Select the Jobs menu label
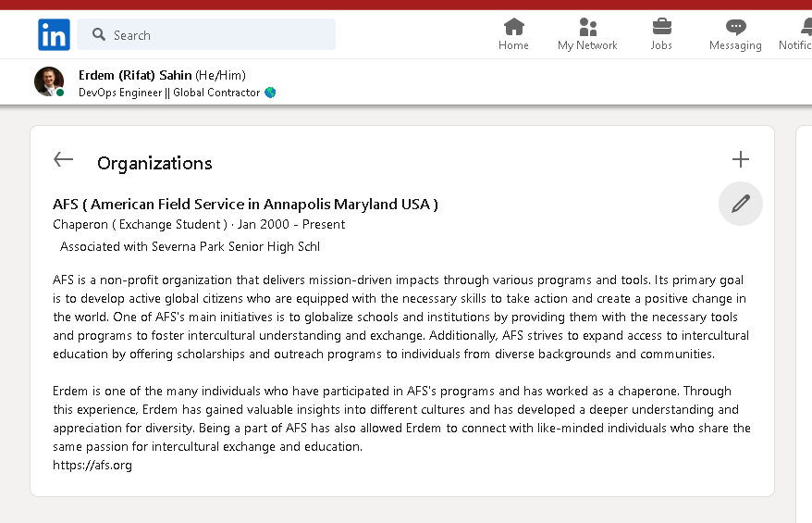This screenshot has width=812, height=523. pyautogui.click(x=662, y=45)
